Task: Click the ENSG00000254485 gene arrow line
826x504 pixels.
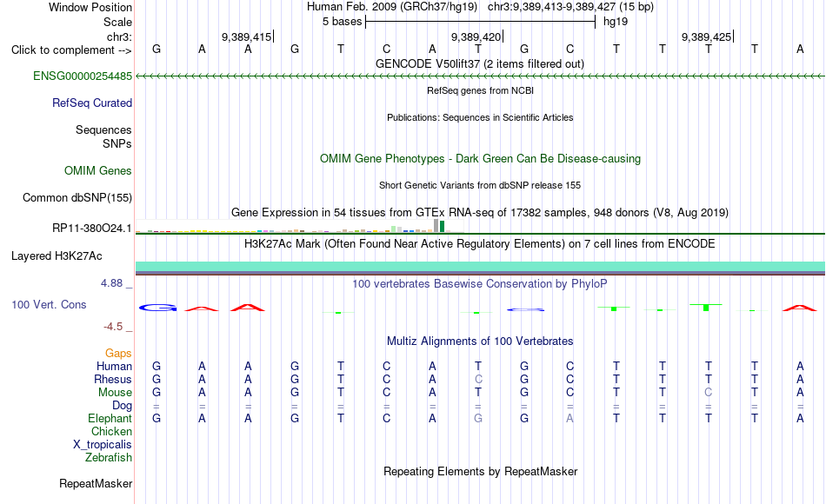Action: (480, 76)
